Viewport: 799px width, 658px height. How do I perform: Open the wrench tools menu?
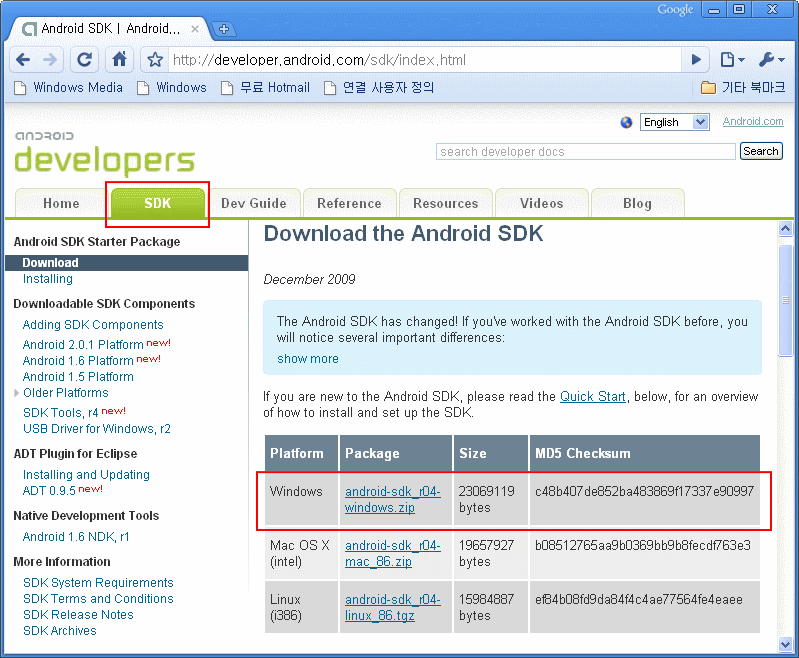[x=771, y=60]
